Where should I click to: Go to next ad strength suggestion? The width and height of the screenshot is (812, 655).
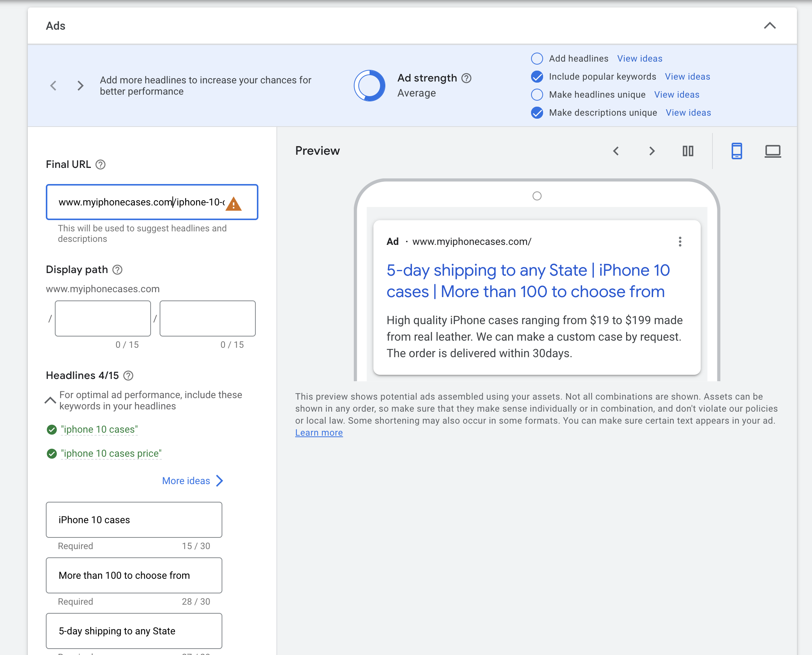(x=80, y=86)
